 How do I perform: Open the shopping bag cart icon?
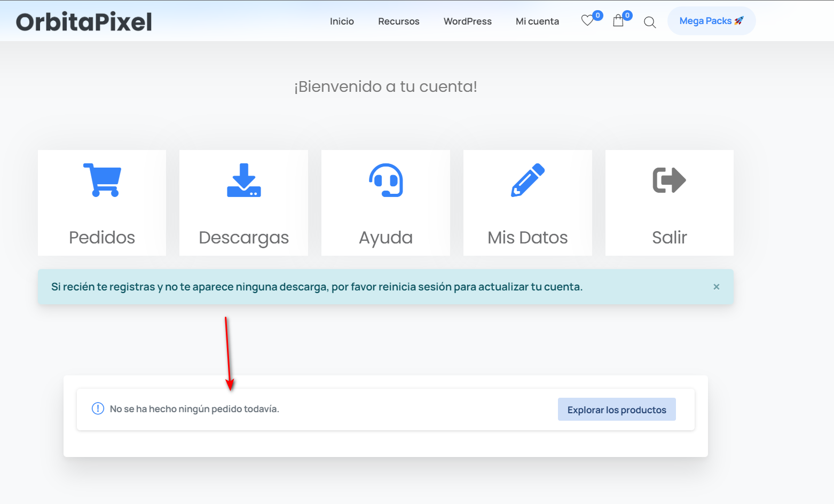pyautogui.click(x=618, y=21)
